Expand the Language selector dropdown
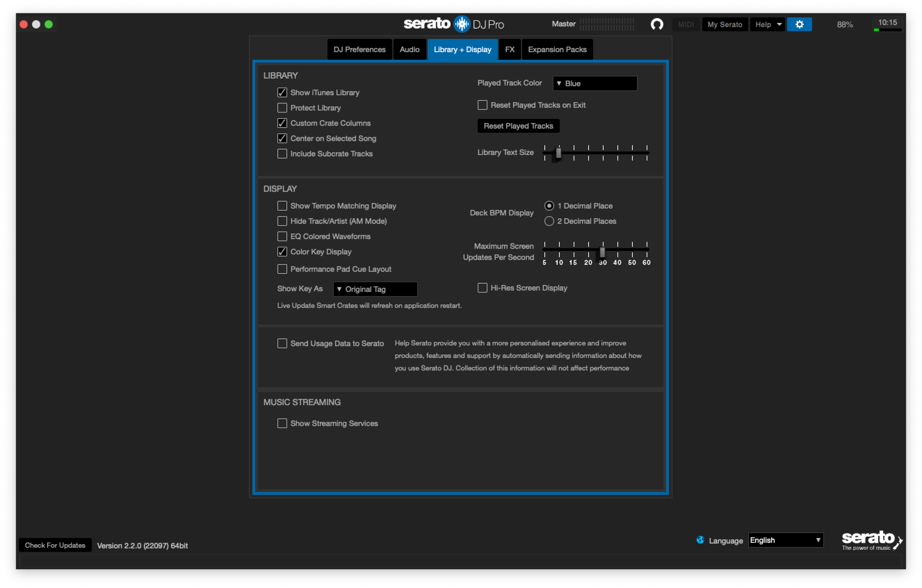The height and width of the screenshot is (588, 922). tap(785, 540)
